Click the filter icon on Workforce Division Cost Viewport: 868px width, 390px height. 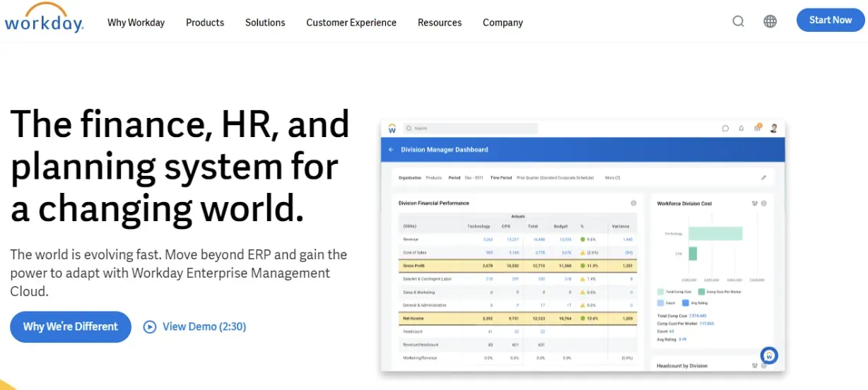tap(755, 203)
